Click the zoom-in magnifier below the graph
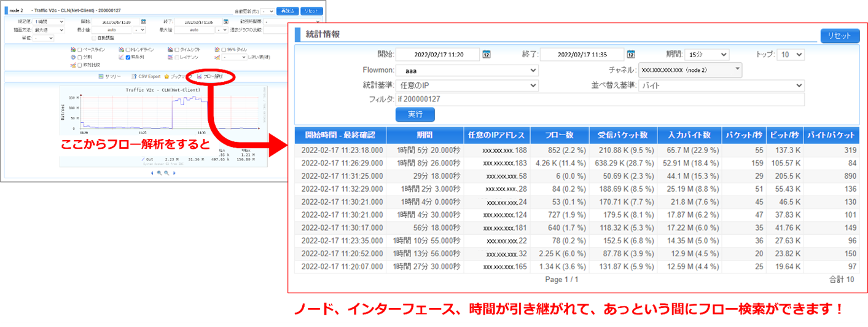868x327 pixels. (159, 173)
